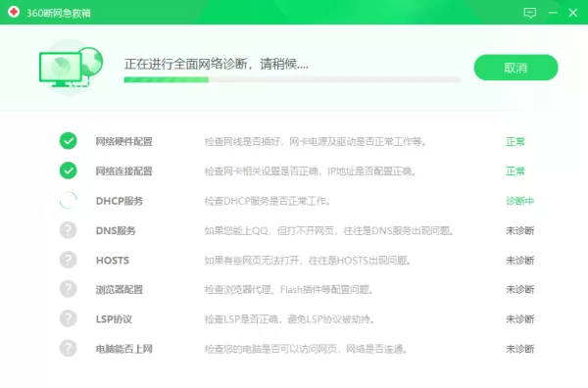Click the description about DNS服务出现问题
The width and height of the screenshot is (588, 388).
pos(329,230)
